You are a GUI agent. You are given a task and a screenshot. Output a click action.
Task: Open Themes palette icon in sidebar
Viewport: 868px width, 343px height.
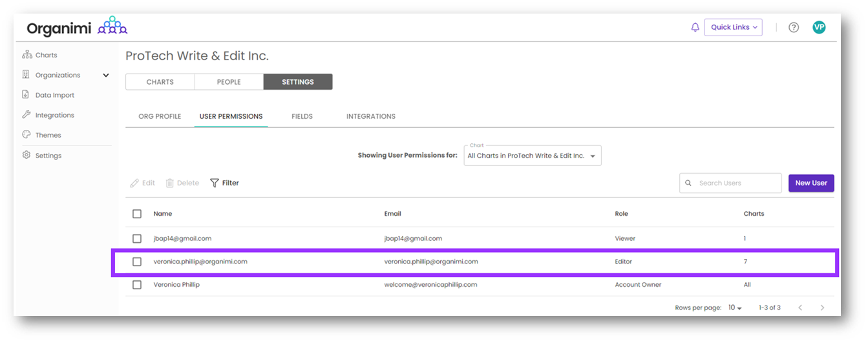[x=26, y=135]
